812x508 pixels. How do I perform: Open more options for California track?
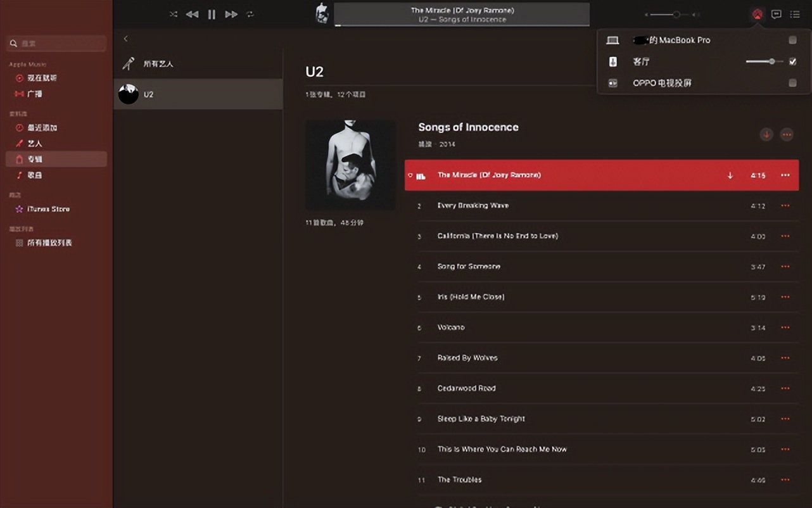point(785,236)
